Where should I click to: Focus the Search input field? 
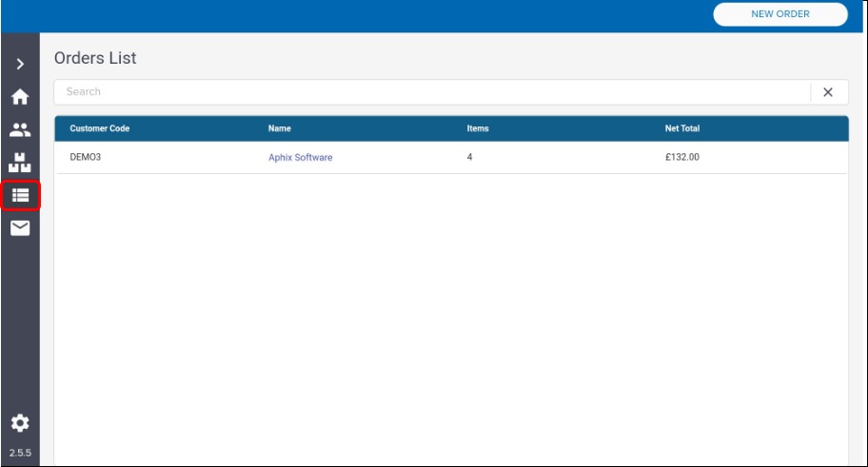click(x=428, y=92)
